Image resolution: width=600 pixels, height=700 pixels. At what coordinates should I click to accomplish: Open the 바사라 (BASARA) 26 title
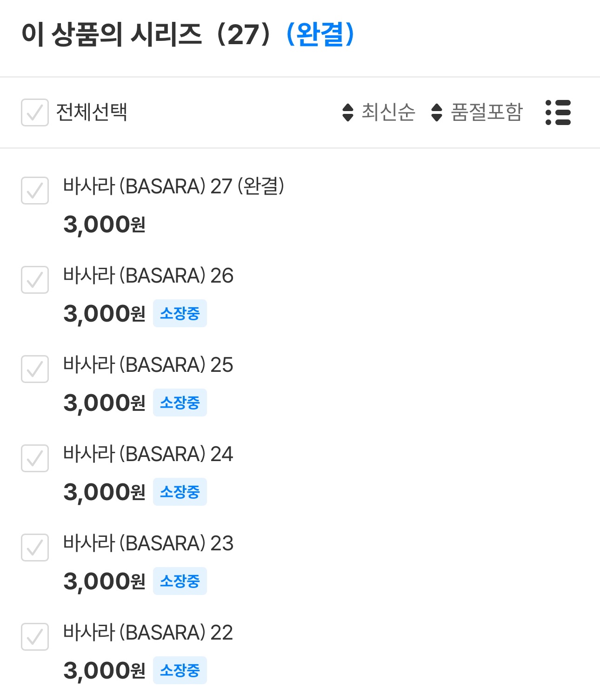(148, 276)
